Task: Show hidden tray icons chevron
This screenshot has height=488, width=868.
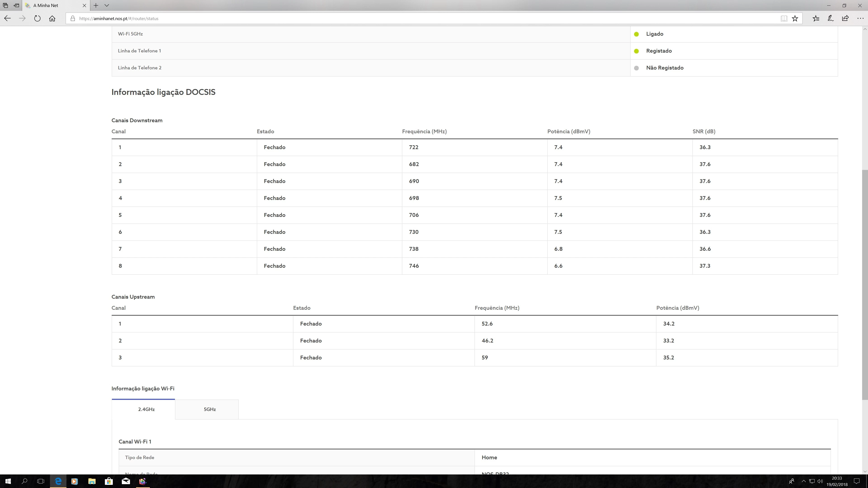Action: (803, 481)
